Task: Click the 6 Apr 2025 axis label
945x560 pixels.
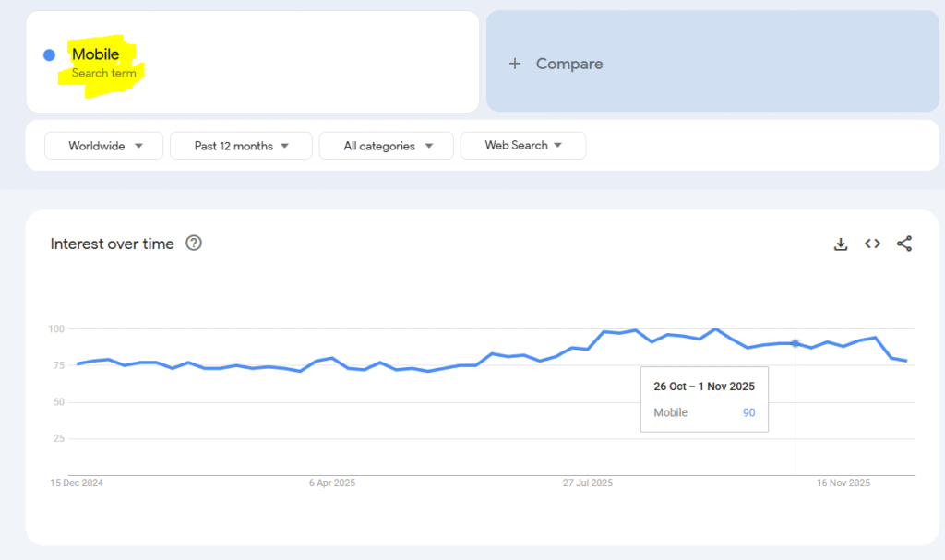Action: coord(332,483)
